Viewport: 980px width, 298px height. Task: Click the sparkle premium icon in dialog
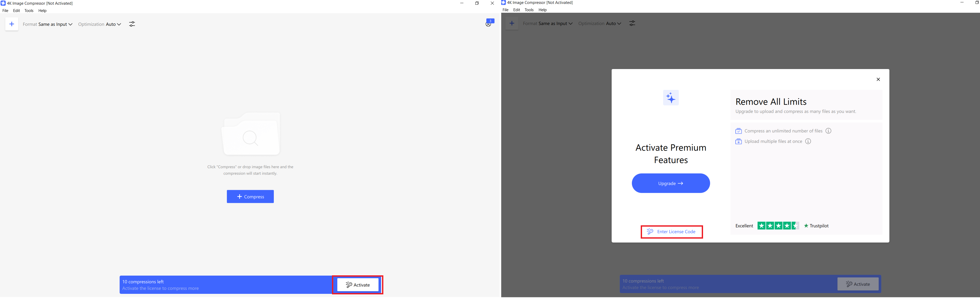[x=671, y=98]
